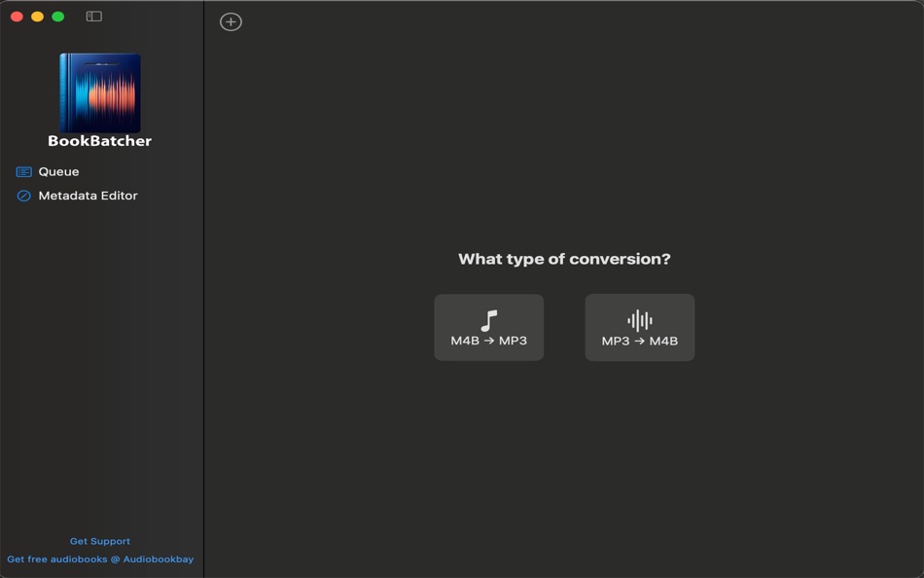Close the window with red button
The image size is (924, 578).
coord(18,17)
